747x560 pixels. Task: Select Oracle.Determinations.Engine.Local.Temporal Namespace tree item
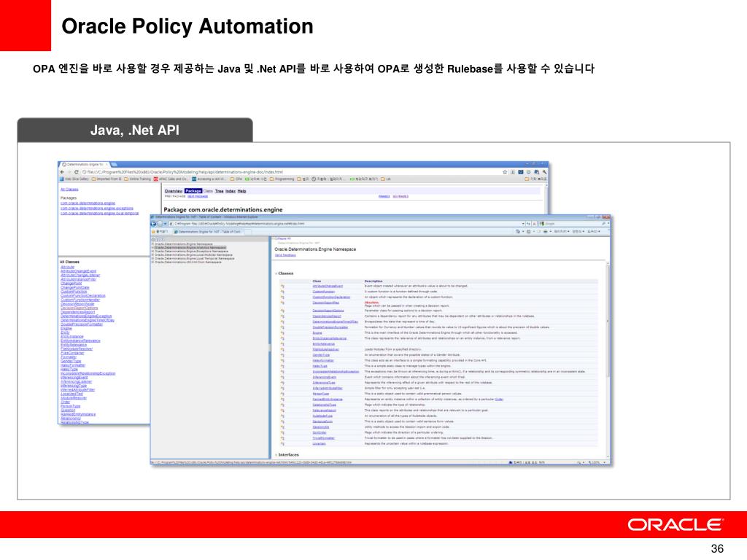pyautogui.click(x=194, y=259)
